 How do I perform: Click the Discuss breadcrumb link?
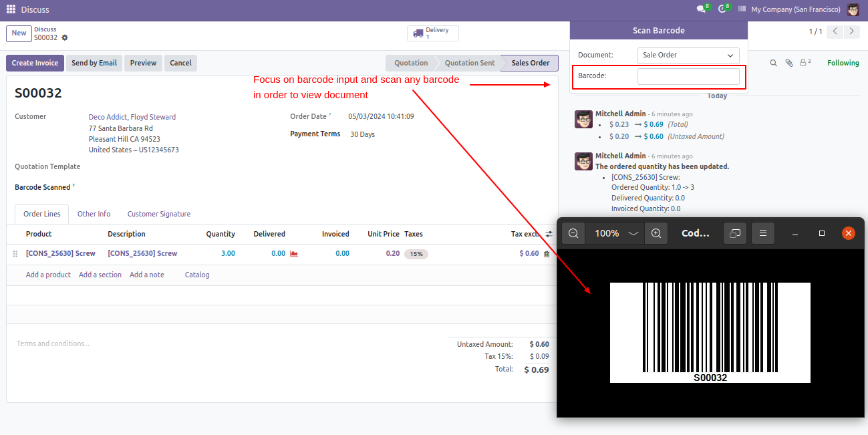coord(45,29)
